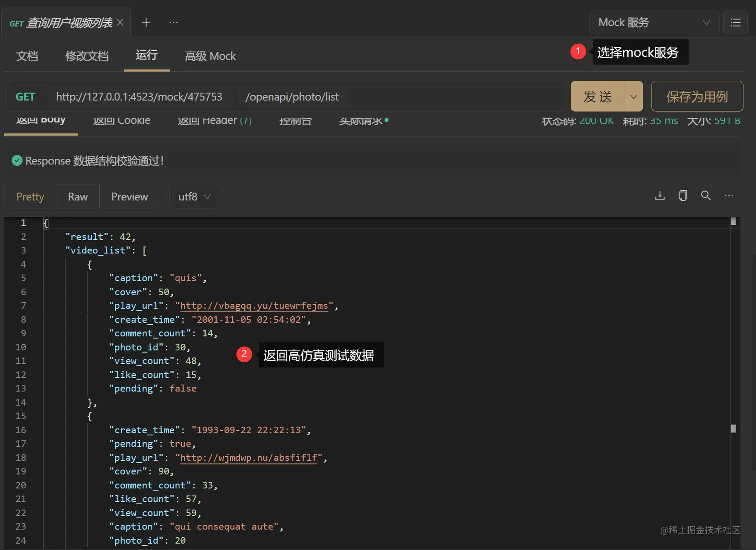
Task: Click the 保存为用例 button
Action: (x=697, y=96)
